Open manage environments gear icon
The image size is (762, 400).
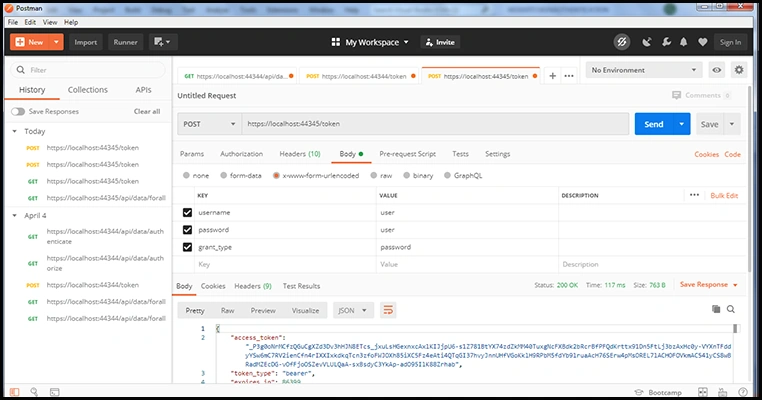tap(739, 70)
